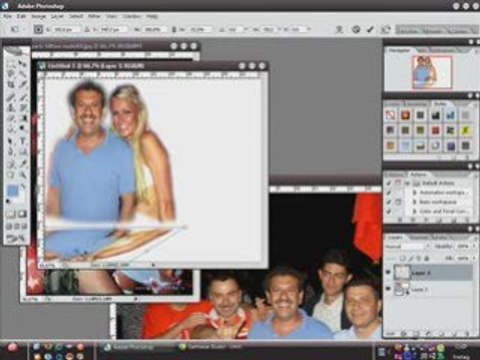Switch to warp mode in options bar
Screen dimensions: 480x360
339,29
